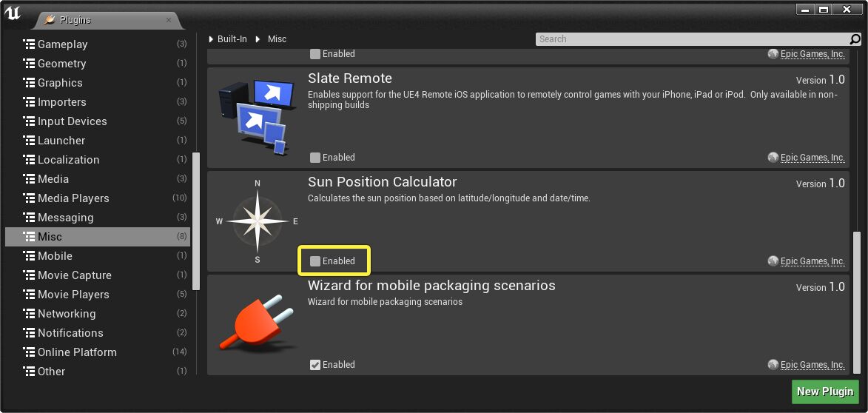Disable the mobile packaging wizard checkbox
This screenshot has width=868, height=413.
(x=315, y=365)
